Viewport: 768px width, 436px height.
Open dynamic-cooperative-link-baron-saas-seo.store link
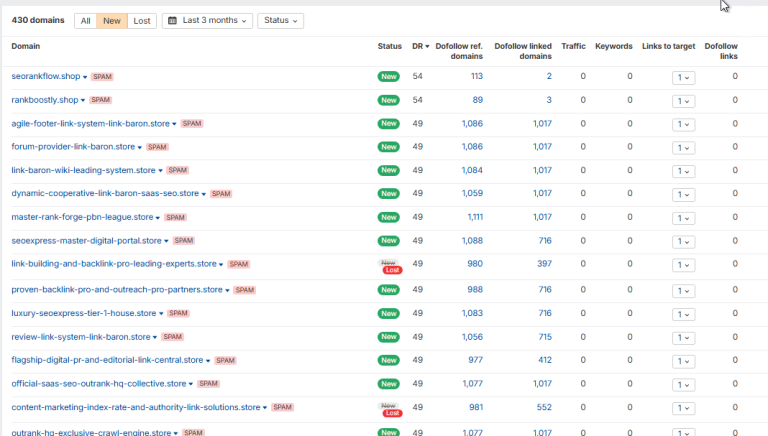tap(105, 193)
